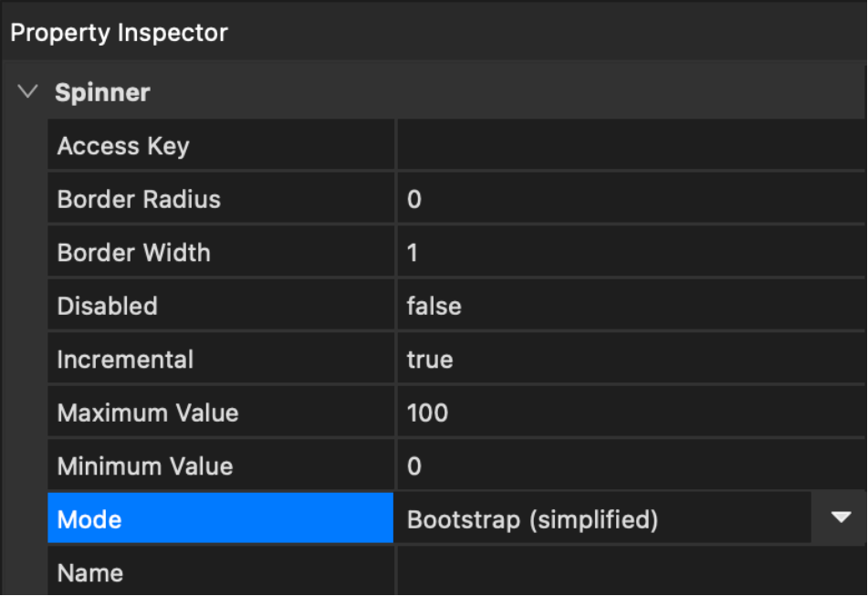The height and width of the screenshot is (596, 868).
Task: Click the Minimum Value field showing 0
Action: (630, 466)
